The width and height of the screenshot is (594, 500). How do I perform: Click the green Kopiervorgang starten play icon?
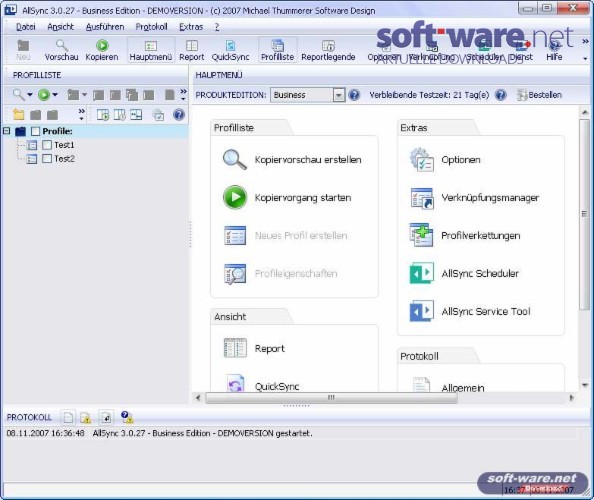(235, 197)
